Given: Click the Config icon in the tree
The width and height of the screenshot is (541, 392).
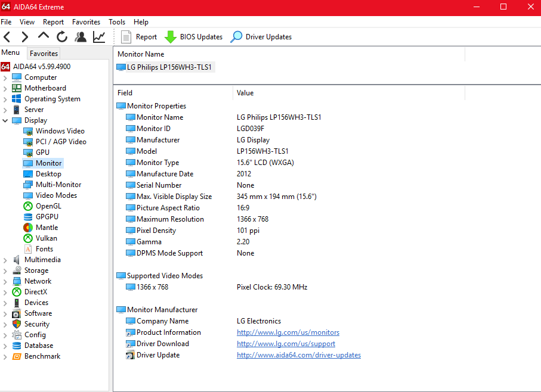Looking at the screenshot, I should (17, 335).
